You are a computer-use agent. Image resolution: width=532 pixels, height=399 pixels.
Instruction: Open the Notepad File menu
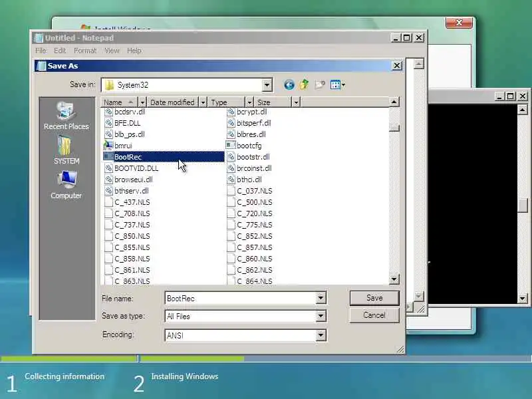point(41,51)
